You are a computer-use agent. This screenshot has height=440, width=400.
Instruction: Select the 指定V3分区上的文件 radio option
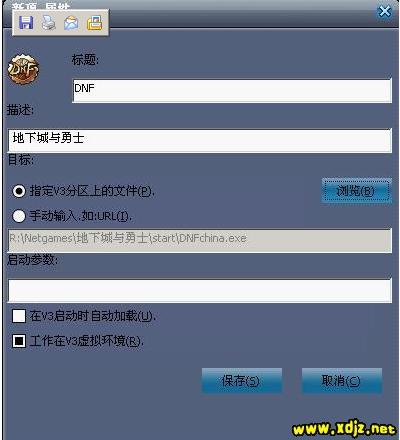[19, 191]
